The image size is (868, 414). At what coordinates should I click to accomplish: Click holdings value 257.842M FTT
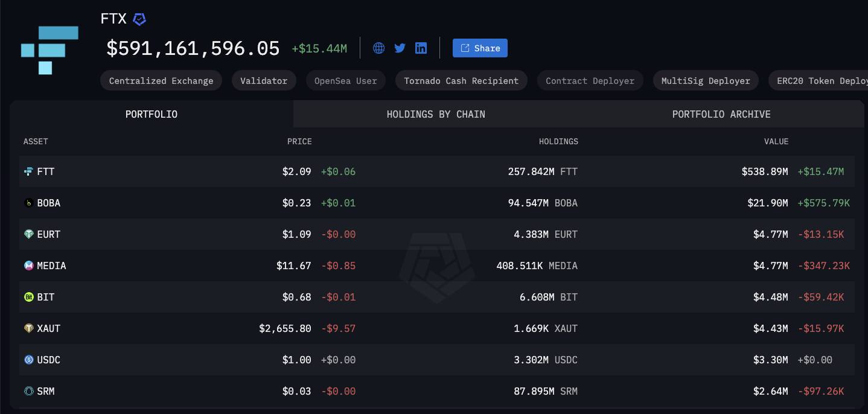543,171
